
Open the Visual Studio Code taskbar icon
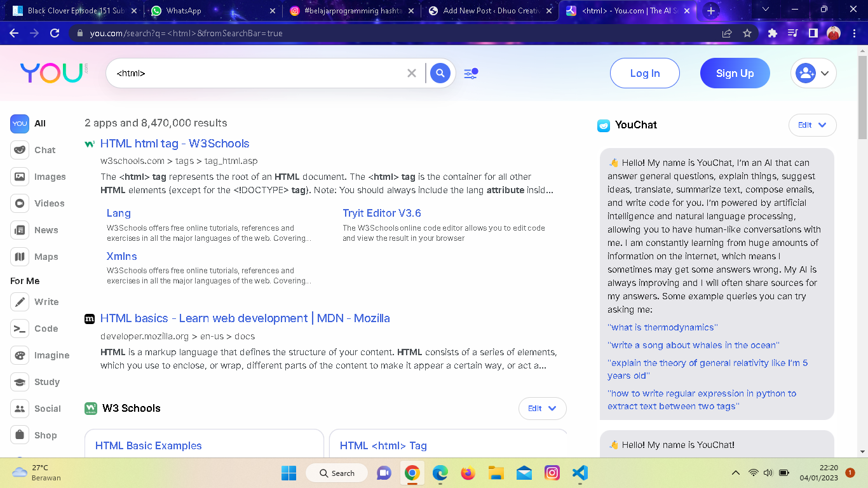click(x=579, y=473)
